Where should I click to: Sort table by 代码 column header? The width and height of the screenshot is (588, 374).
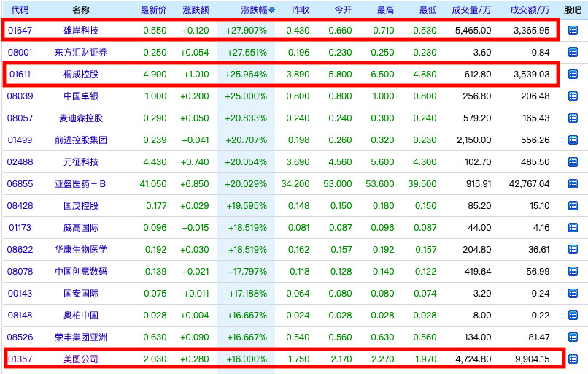pos(20,10)
